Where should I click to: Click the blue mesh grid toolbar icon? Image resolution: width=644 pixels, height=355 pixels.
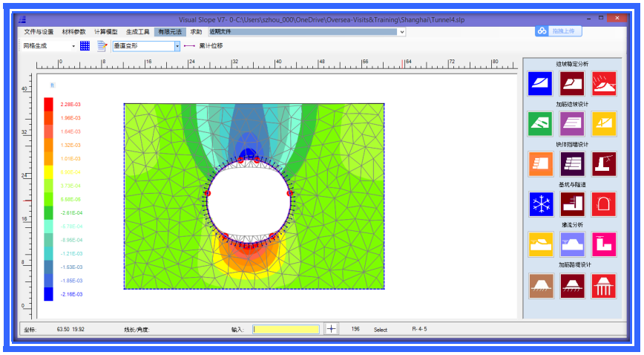coord(85,46)
